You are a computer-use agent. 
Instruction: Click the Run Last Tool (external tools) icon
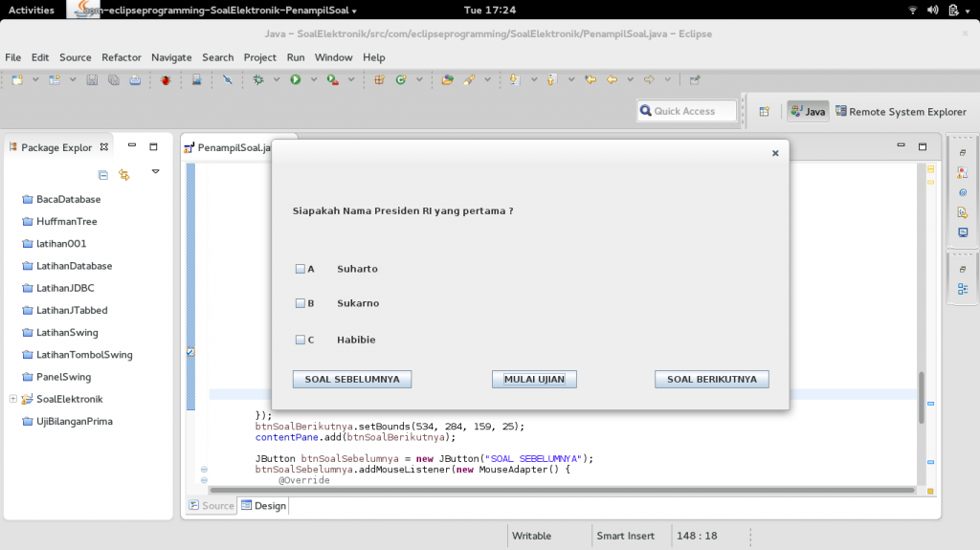[x=333, y=79]
